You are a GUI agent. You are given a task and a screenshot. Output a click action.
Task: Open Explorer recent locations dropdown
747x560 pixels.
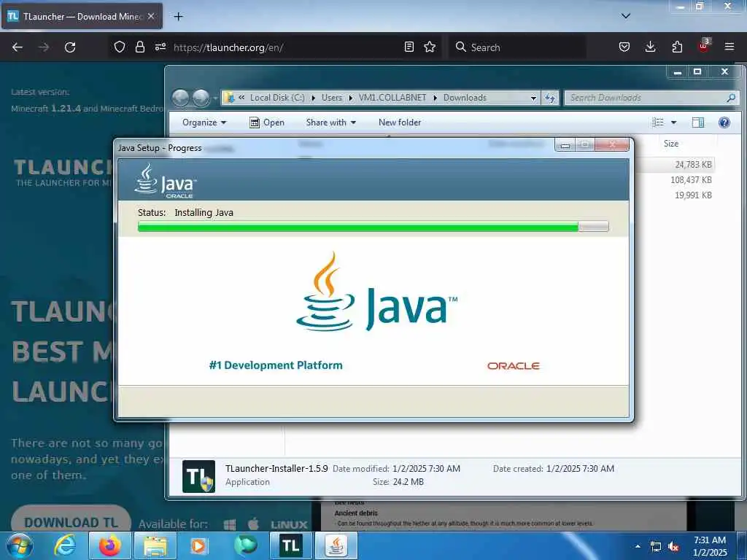coord(215,98)
